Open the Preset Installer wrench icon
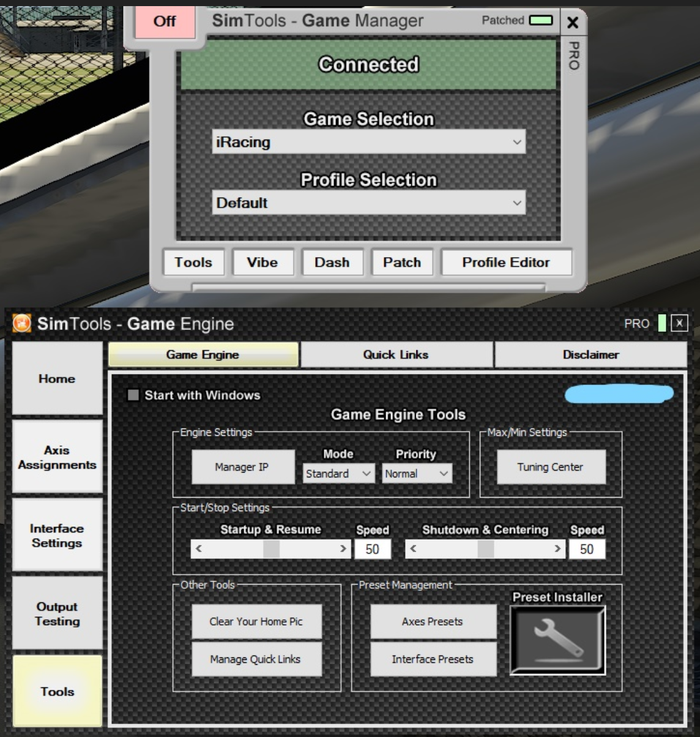Viewport: 700px width, 737px height. [x=557, y=640]
